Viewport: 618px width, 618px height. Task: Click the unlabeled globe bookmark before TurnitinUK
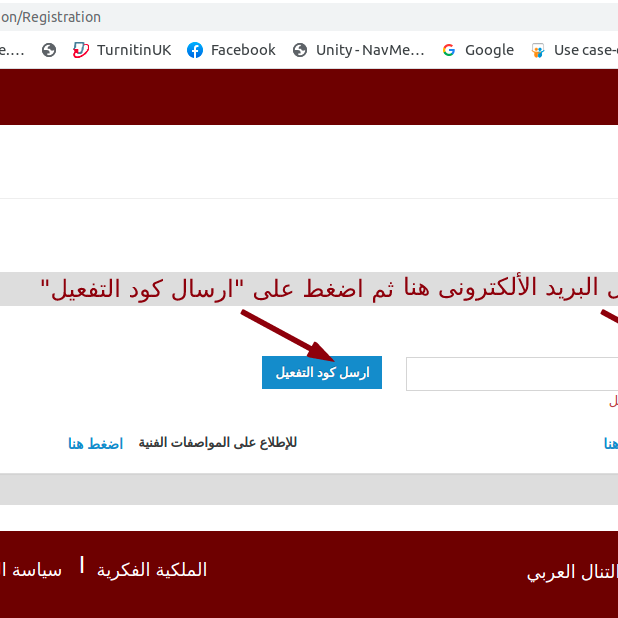pyautogui.click(x=49, y=50)
